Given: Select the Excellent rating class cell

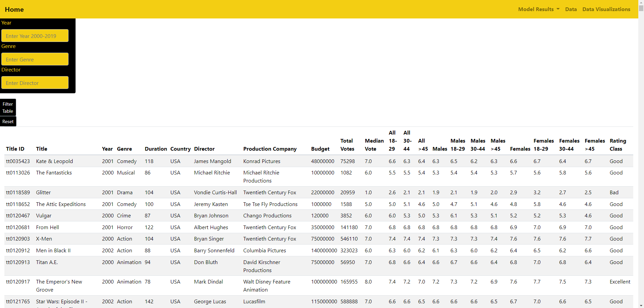Looking at the screenshot, I should coord(620,281).
